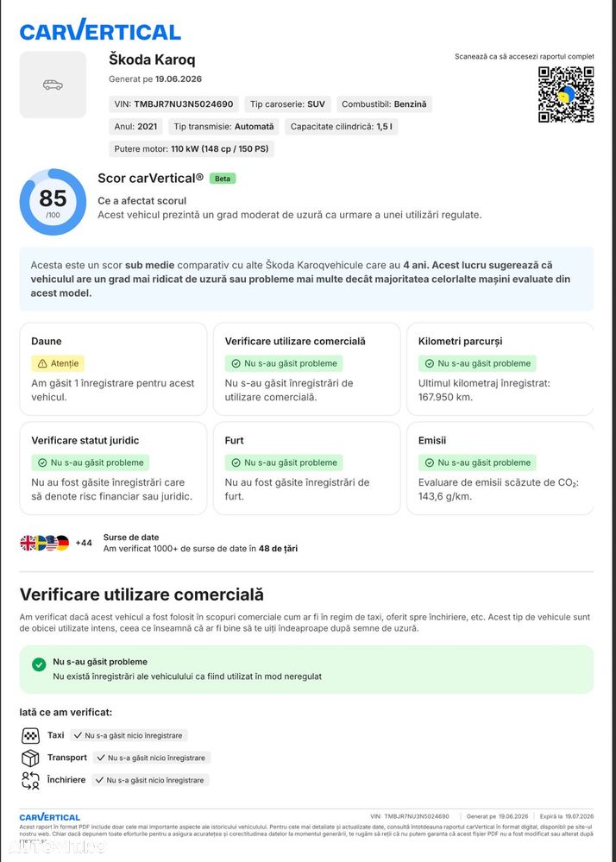The height and width of the screenshot is (862, 616).
Task: Click the yellow Atenție warning badge
Action: pos(59,363)
